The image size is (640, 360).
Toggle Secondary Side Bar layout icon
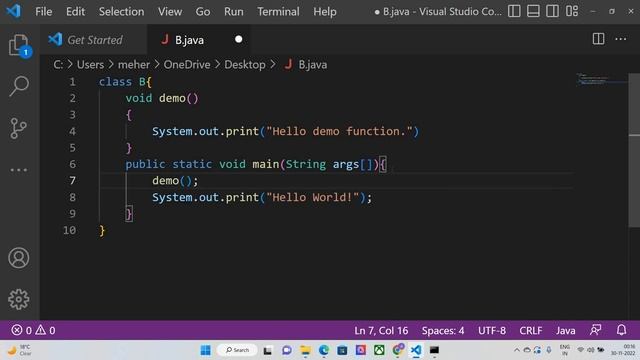click(552, 11)
